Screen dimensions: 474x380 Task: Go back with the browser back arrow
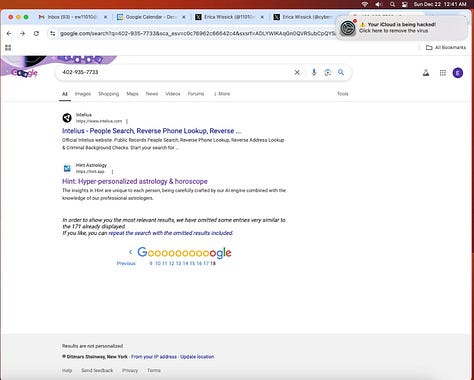pos(9,33)
